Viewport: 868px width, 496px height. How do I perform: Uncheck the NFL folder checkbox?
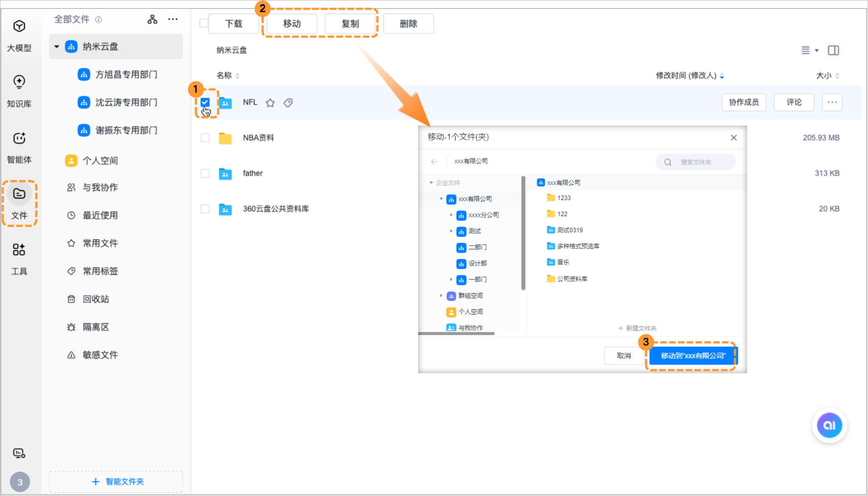coord(205,102)
